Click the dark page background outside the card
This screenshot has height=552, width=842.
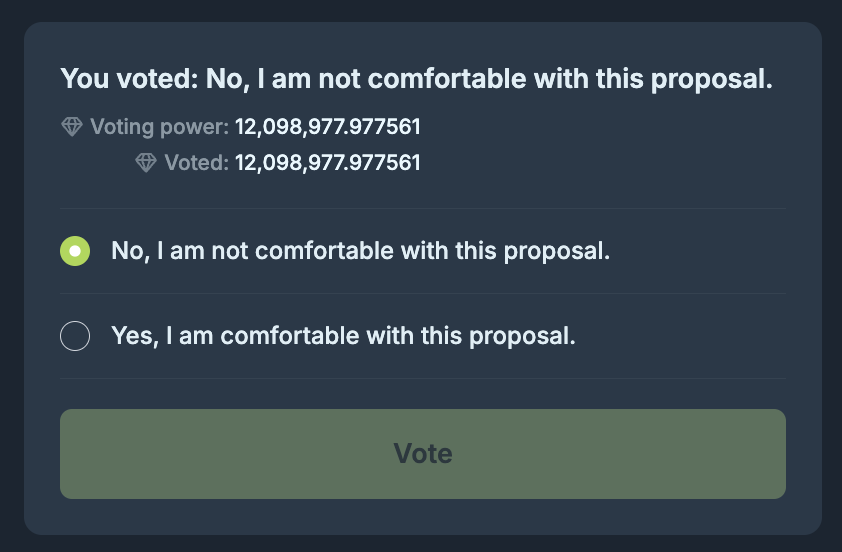(10, 300)
